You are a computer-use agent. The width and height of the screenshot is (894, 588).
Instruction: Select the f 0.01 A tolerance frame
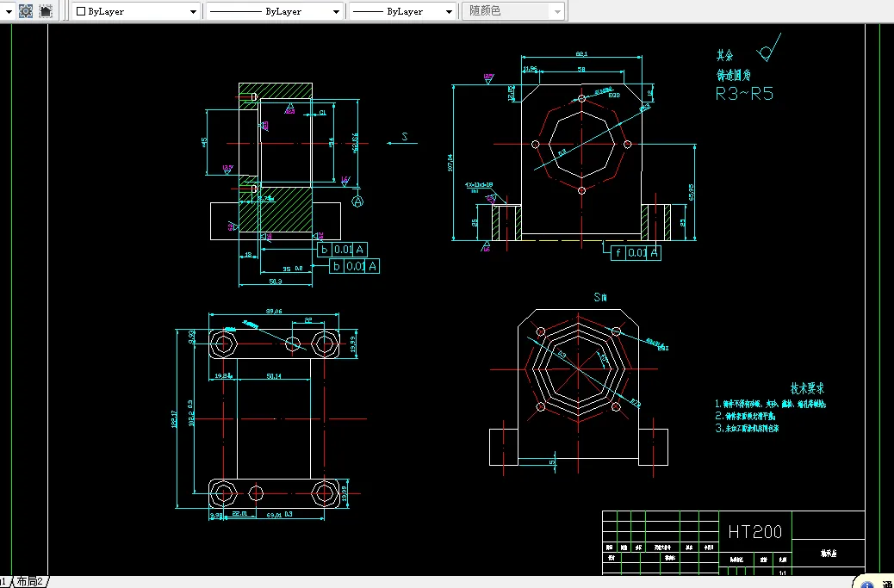[636, 253]
